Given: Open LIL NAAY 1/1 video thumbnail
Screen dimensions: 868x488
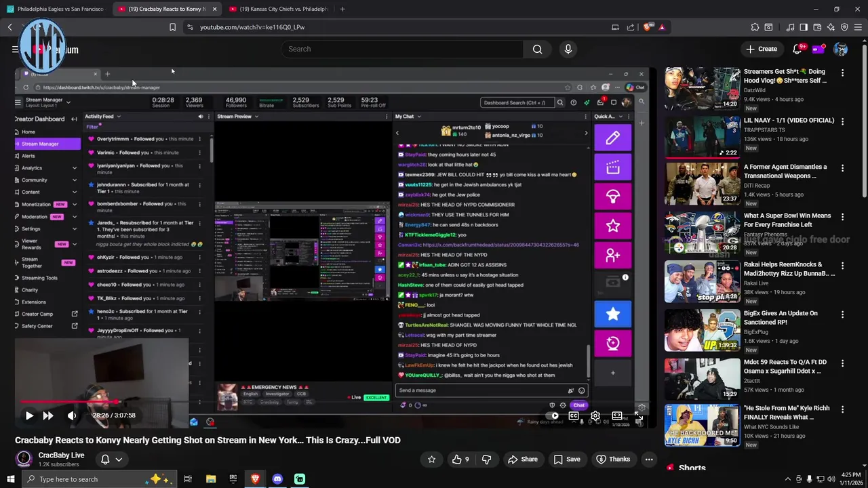Looking at the screenshot, I should point(702,137).
